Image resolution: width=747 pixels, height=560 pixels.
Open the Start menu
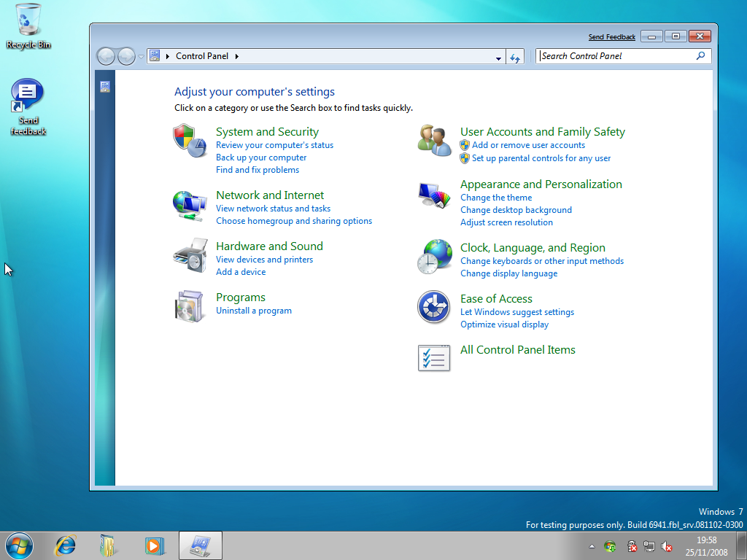click(19, 545)
